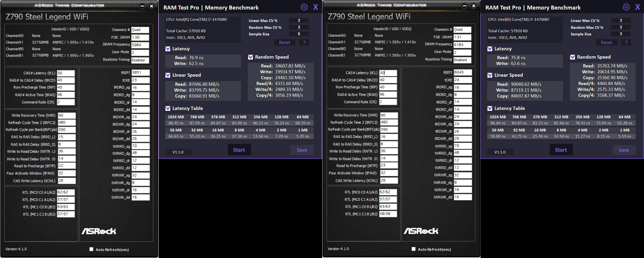Screen dimensions: 644x258
Task: Select tCKE field showing 24
Action: 463,80
